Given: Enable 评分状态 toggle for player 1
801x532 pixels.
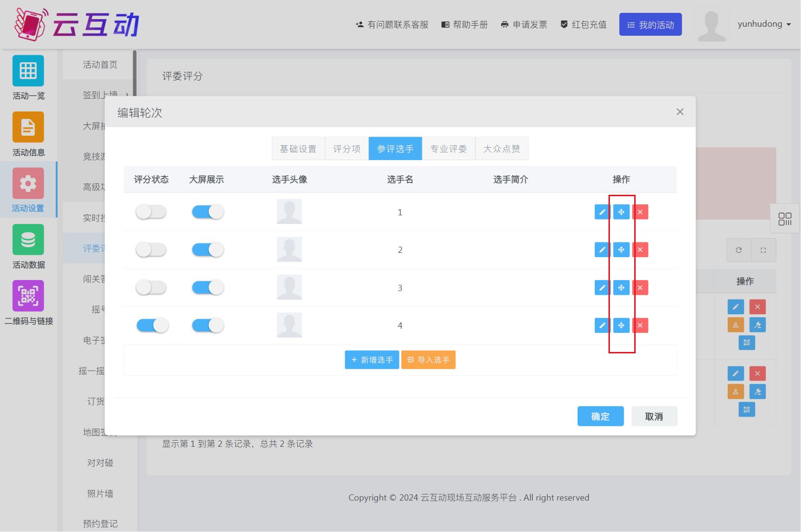Looking at the screenshot, I should (151, 211).
